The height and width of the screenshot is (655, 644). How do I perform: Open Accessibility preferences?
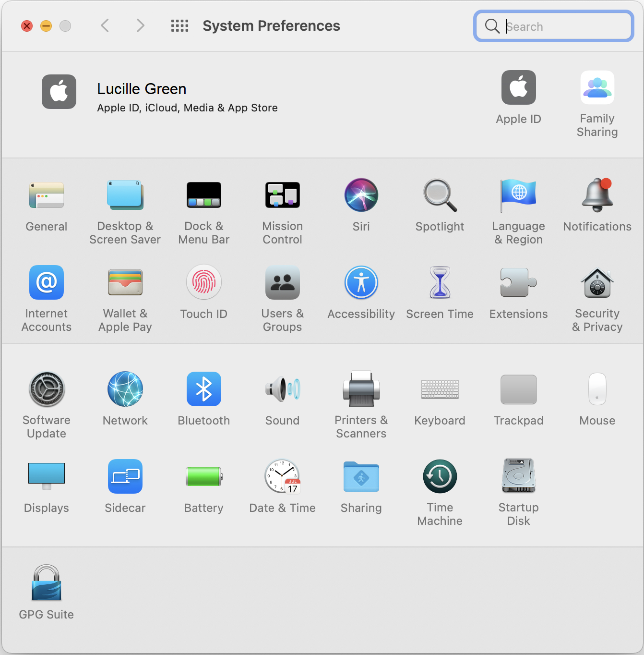[x=361, y=282]
